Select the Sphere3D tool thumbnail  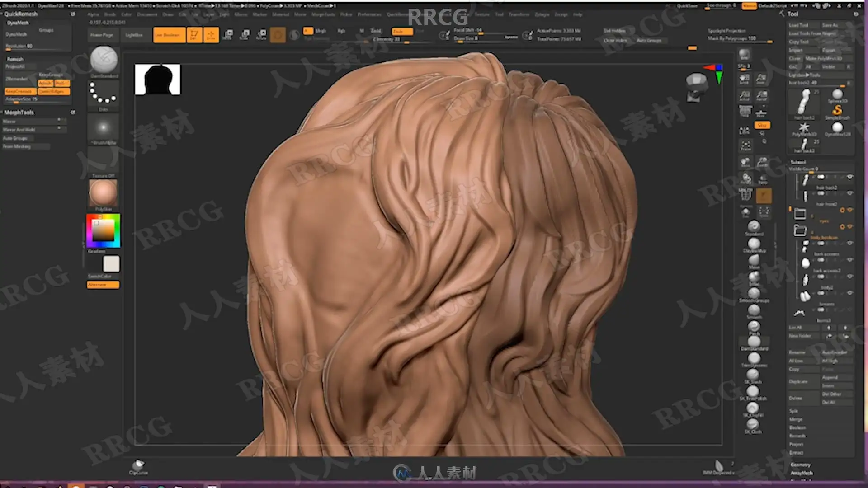point(837,96)
